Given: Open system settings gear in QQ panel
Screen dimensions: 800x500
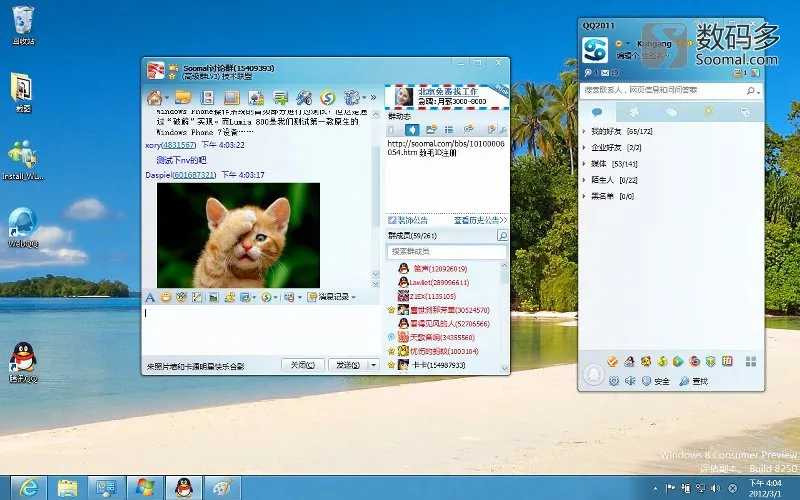Looking at the screenshot, I should (x=614, y=381).
